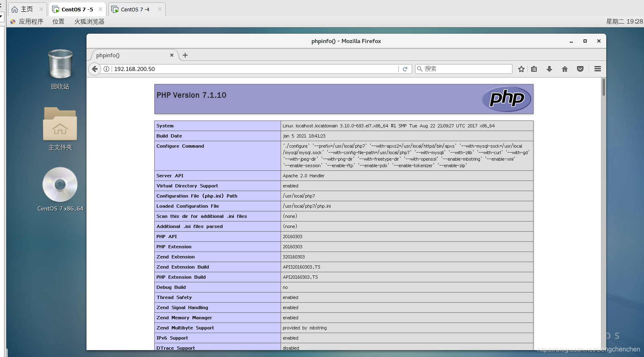Image resolution: width=644 pixels, height=357 pixels.
Task: Open the clock showing 星期二 19:28
Action: [x=625, y=22]
